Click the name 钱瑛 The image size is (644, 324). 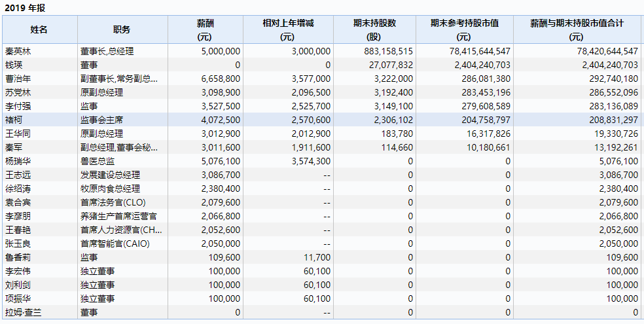point(14,65)
